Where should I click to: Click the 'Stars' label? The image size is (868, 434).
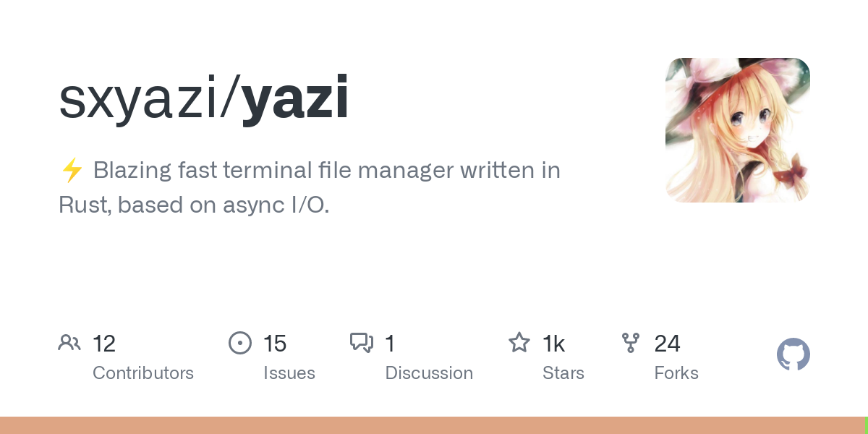tap(563, 373)
